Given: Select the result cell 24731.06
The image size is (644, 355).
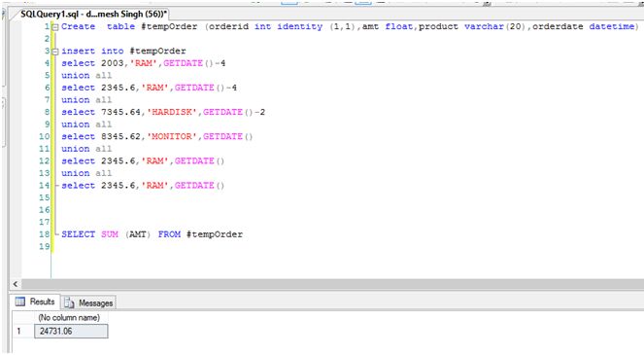Looking at the screenshot, I should pos(71,331).
